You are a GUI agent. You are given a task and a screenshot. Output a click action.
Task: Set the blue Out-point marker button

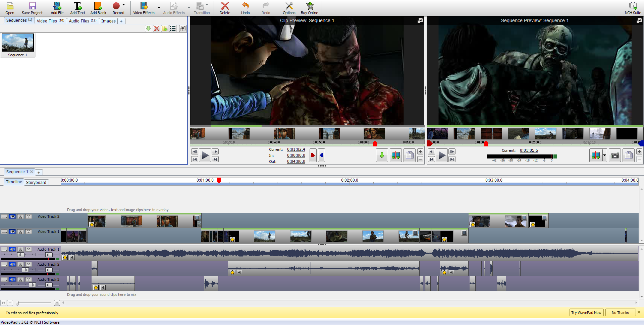tap(321, 155)
